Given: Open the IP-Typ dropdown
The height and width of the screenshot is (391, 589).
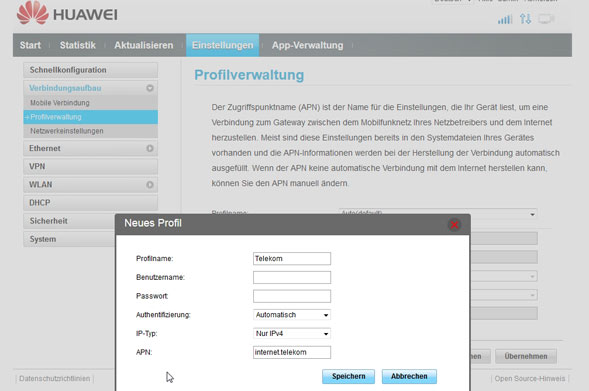Looking at the screenshot, I should coord(292,334).
